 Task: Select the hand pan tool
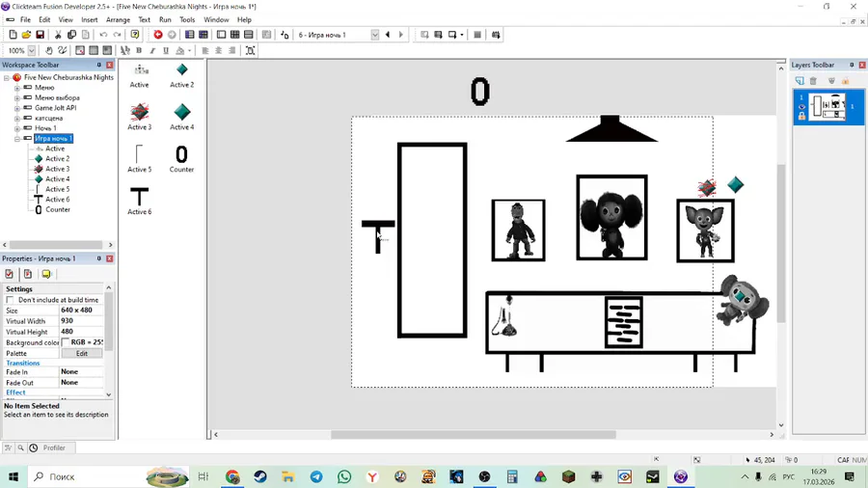click(49, 50)
